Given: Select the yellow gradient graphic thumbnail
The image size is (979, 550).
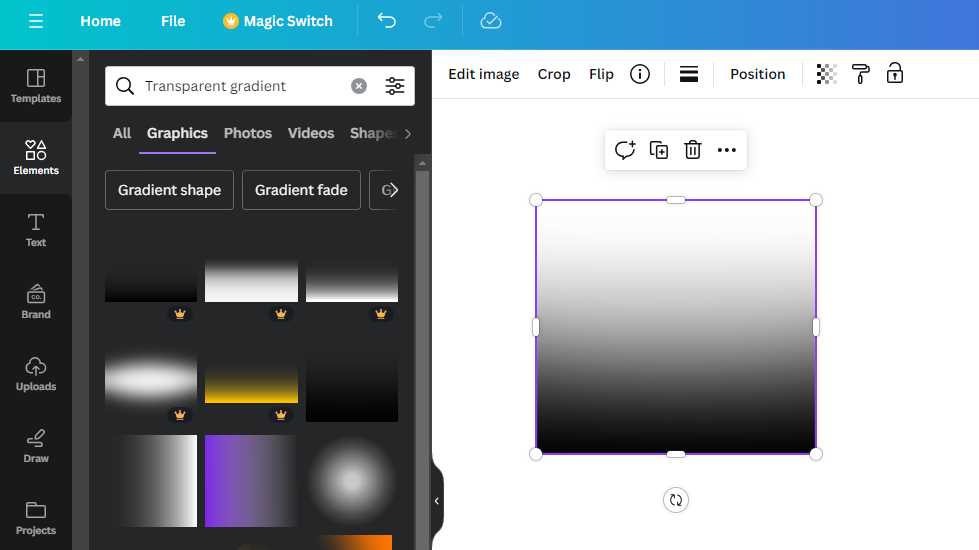Looking at the screenshot, I should click(x=251, y=381).
